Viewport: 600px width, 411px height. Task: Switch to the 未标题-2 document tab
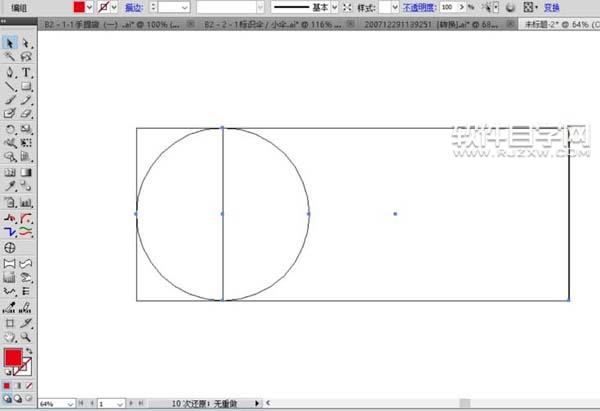click(562, 24)
